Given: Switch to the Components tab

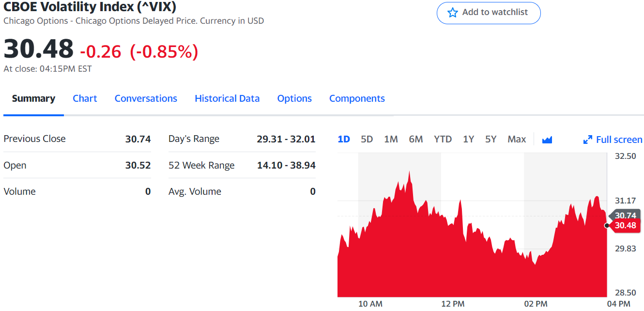Looking at the screenshot, I should pyautogui.click(x=357, y=98).
